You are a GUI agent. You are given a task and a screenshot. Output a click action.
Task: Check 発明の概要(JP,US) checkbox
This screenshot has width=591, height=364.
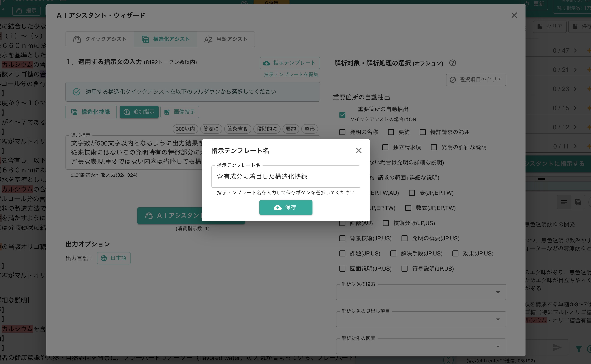[x=404, y=238]
